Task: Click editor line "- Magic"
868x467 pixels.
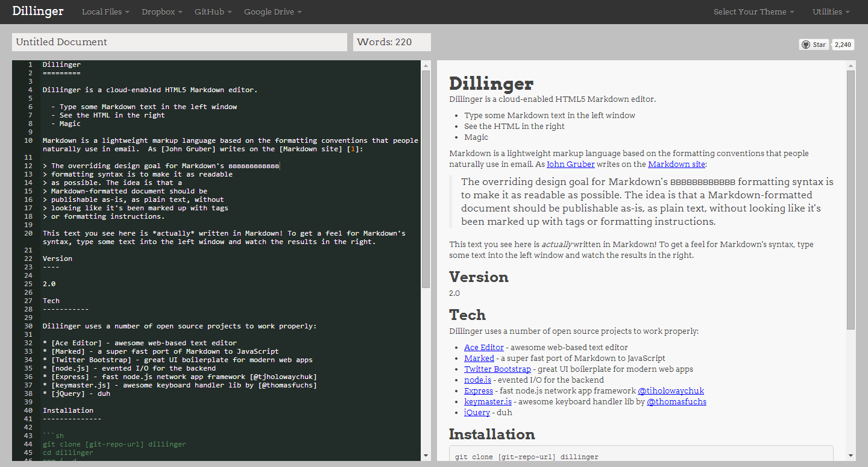Action: pos(66,124)
